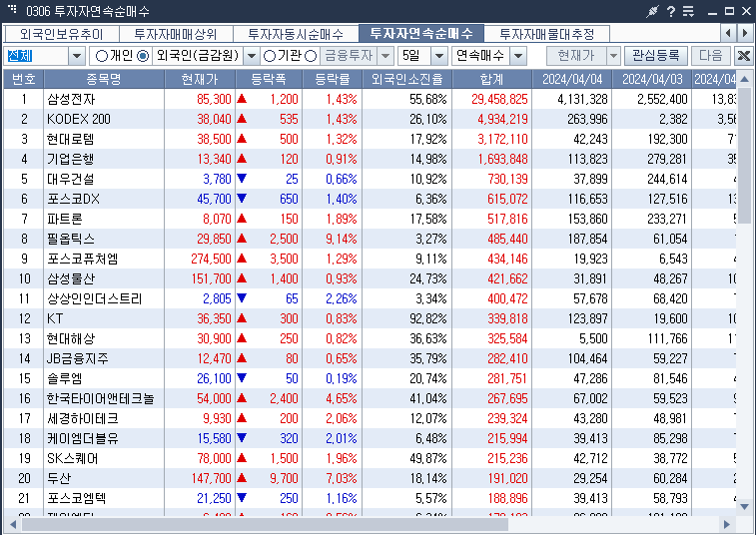Select 현대로템 stock name
The image size is (756, 535).
(x=70, y=140)
